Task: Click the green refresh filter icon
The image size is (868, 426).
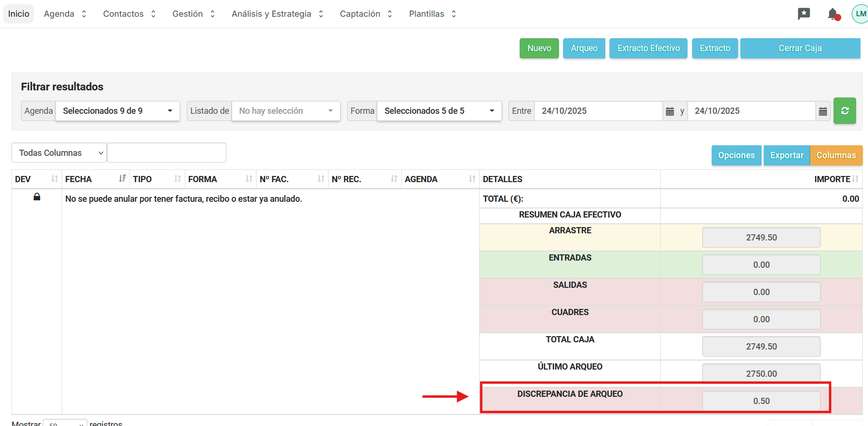Action: (844, 111)
